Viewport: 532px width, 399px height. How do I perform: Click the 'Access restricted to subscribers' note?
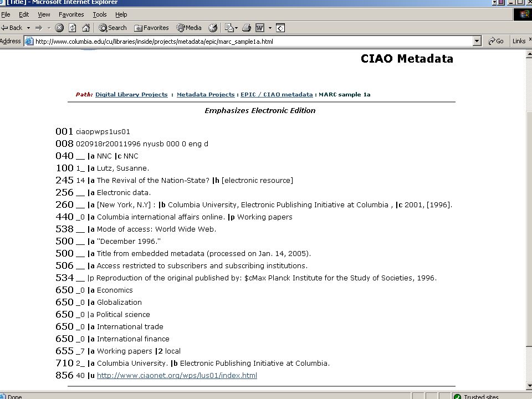[202, 266]
